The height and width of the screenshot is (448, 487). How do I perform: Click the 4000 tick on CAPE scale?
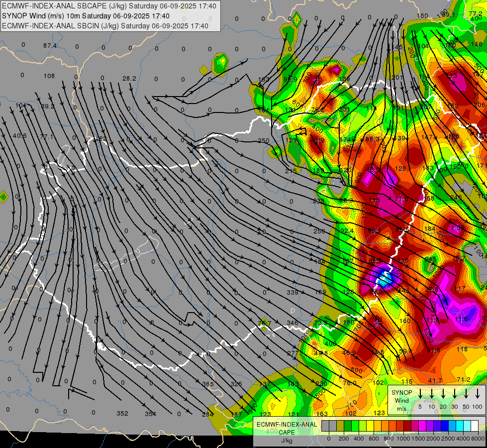pos(463,439)
